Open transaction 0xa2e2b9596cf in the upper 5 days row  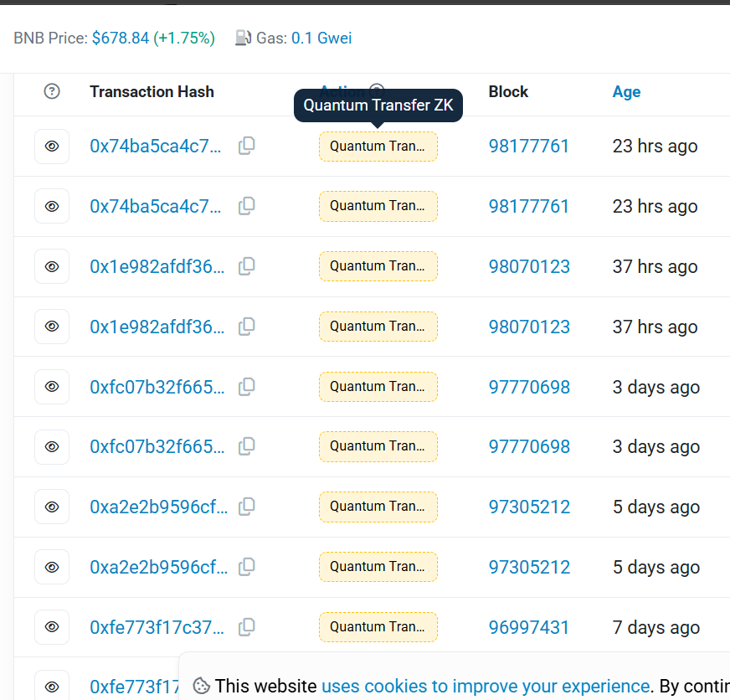click(159, 507)
